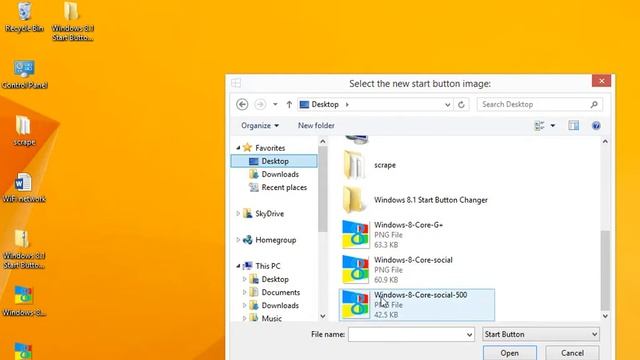Click the forward navigation arrow
This screenshot has height=360, width=640.
[x=260, y=104]
